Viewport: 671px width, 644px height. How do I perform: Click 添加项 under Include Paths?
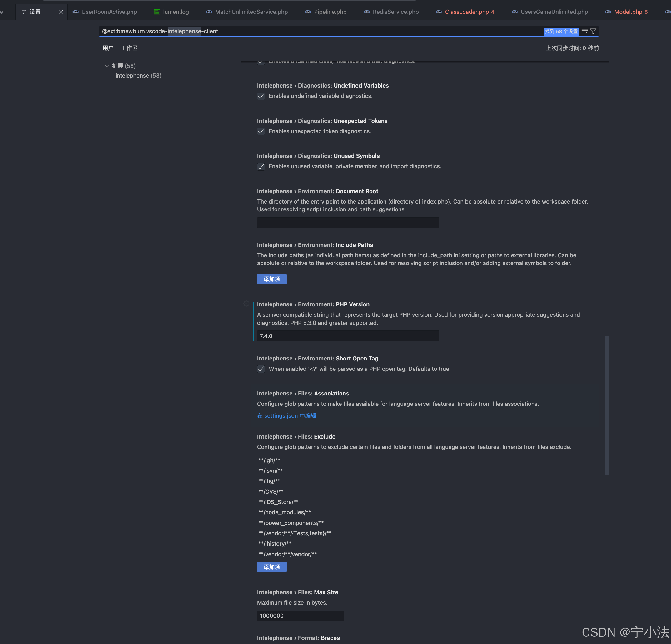click(x=271, y=279)
